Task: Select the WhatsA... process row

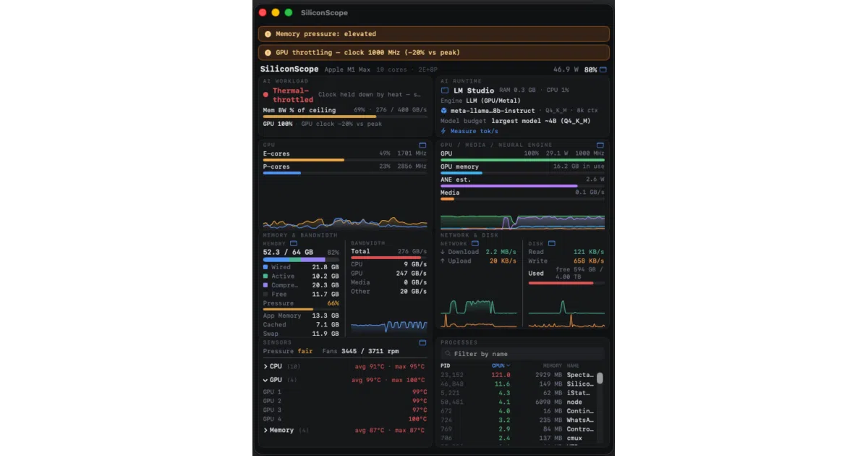Action: [x=519, y=420]
